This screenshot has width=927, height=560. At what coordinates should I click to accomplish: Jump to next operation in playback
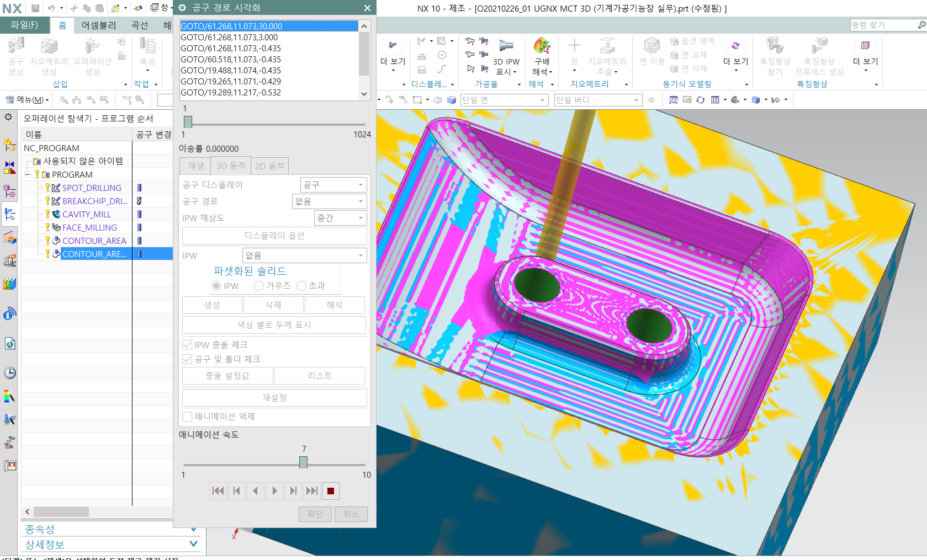pos(312,491)
